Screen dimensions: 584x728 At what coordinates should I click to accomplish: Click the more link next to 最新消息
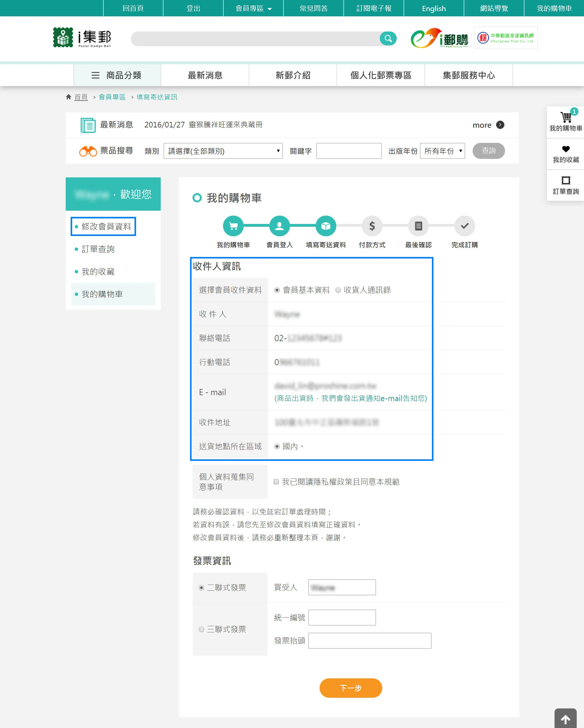tap(482, 125)
